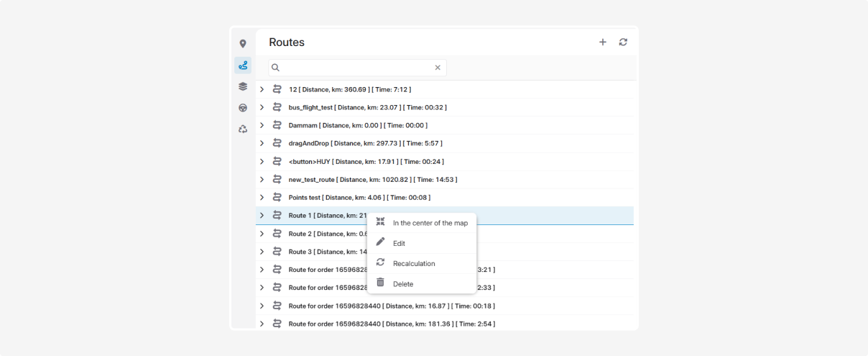This screenshot has width=868, height=356.
Task: Expand the bus_flight_test route
Action: 262,107
